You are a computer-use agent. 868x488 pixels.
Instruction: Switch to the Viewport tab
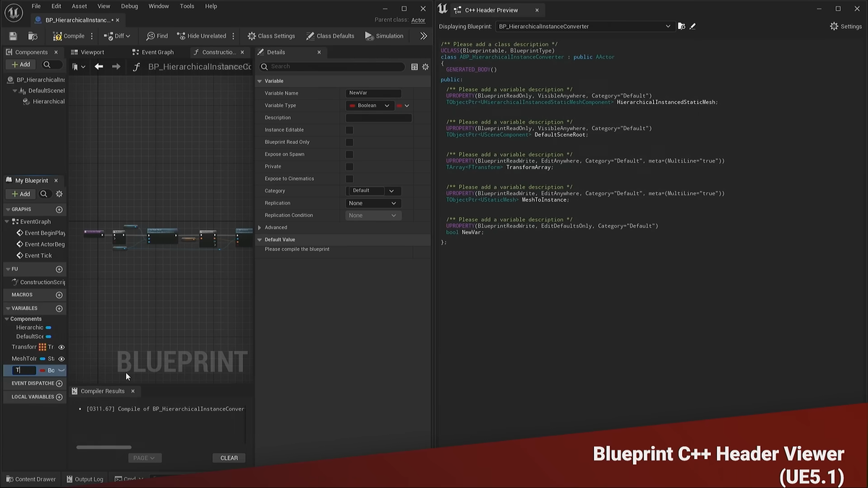(x=88, y=52)
